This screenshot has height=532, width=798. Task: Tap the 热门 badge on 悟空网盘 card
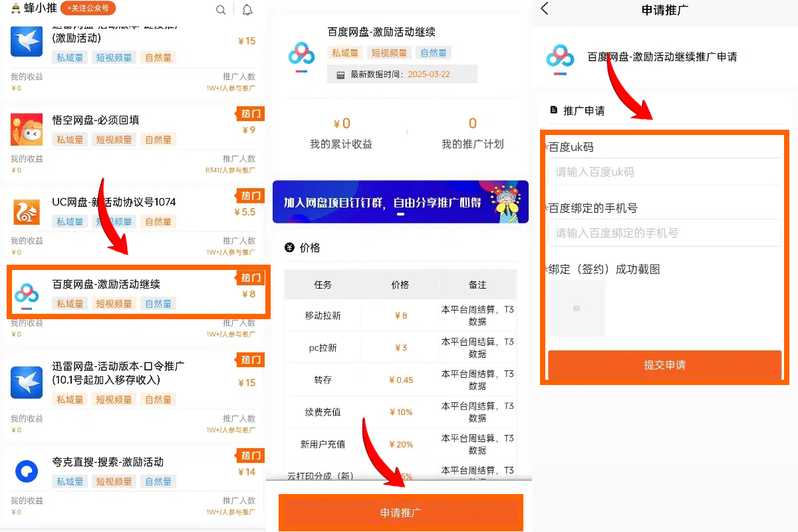pos(250,114)
